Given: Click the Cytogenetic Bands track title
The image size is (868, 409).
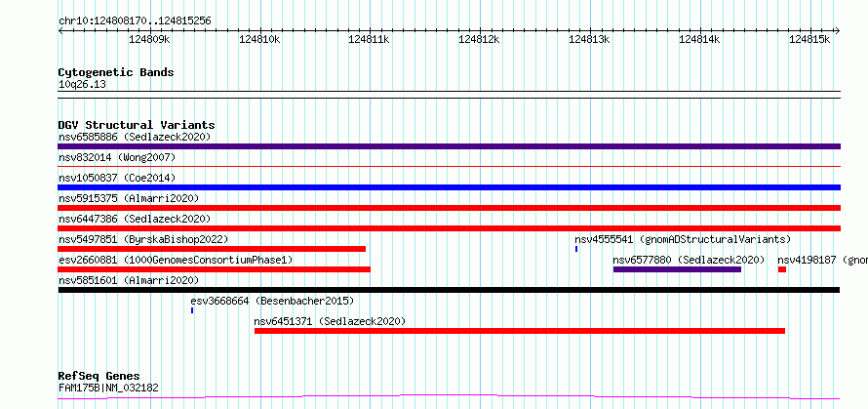Looking at the screenshot, I should 116,72.
